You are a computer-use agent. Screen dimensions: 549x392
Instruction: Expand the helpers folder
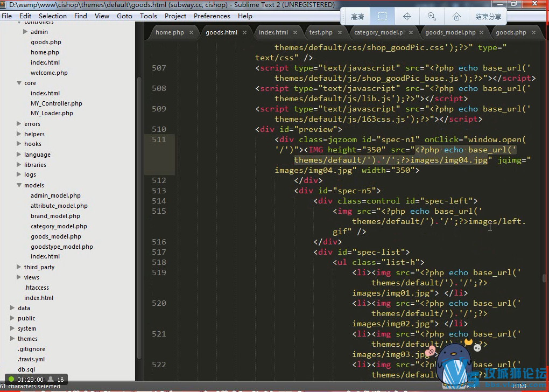(19, 134)
